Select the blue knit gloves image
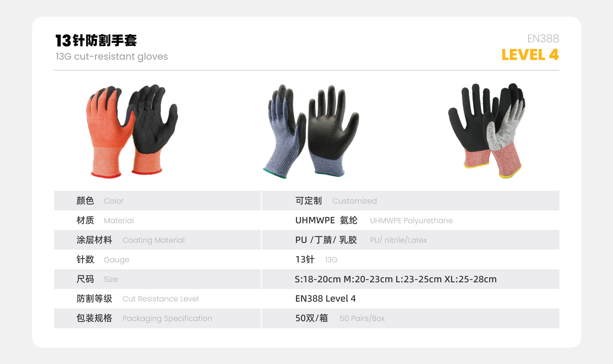 tap(311, 131)
